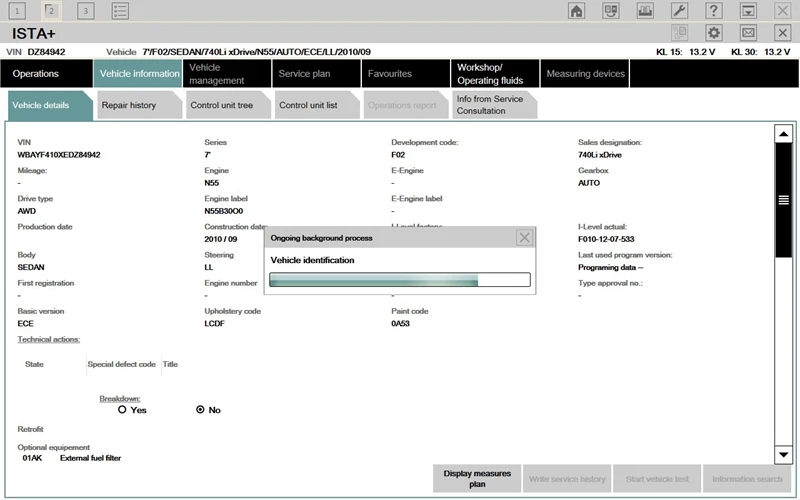
Task: Open the wrench tools icon
Action: point(680,11)
